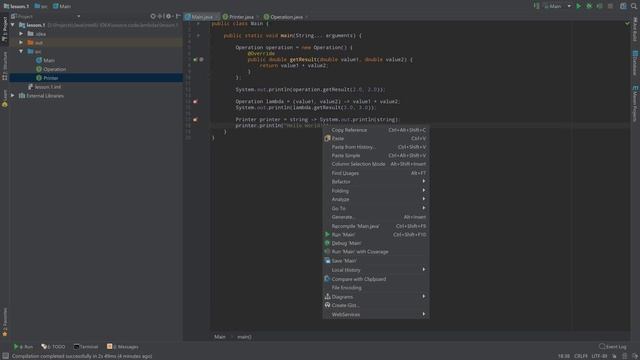Click the Main class icon in the project tree
Screen dimensions: 640x360
click(x=39, y=60)
